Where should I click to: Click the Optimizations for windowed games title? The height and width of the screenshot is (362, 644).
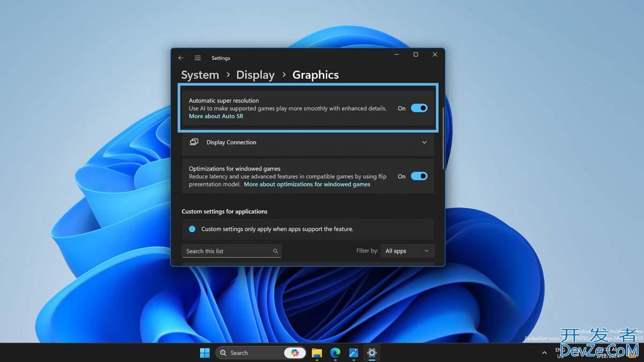coord(235,168)
